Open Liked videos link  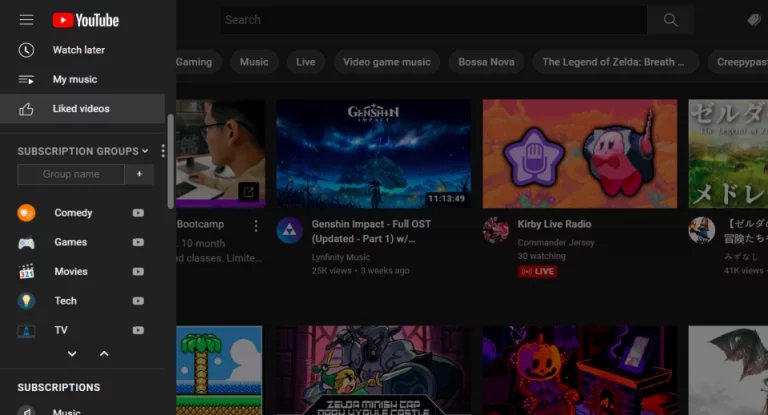pyautogui.click(x=81, y=109)
